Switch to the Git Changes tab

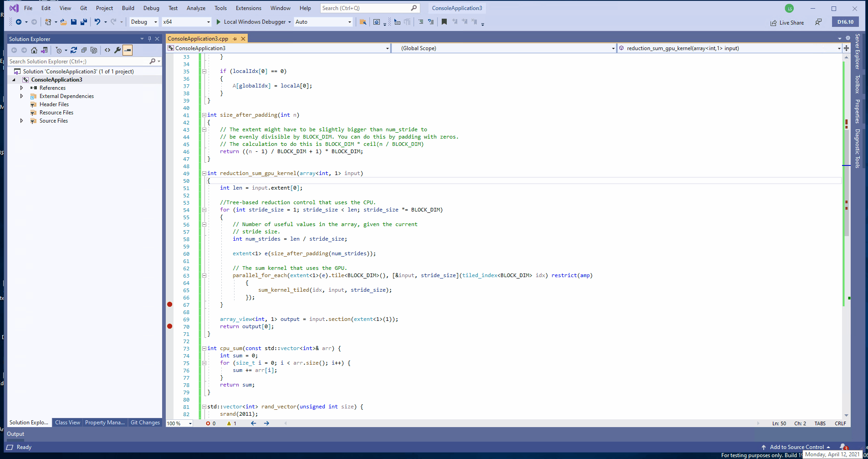[145, 423]
